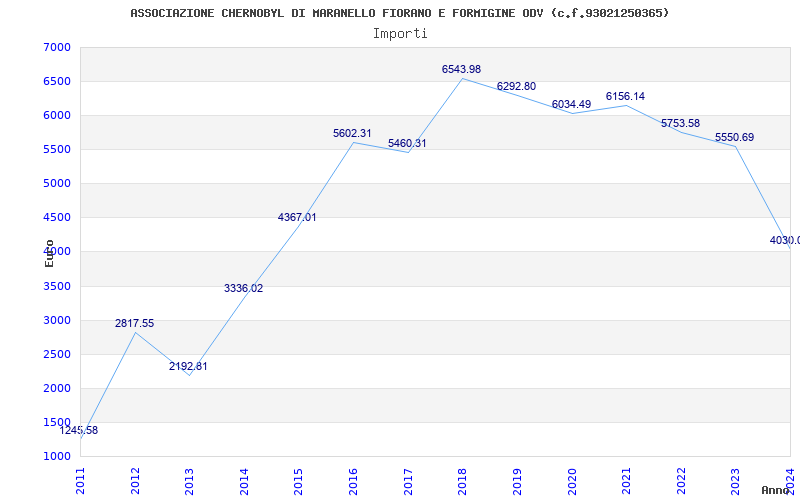Click the y-axis tick label 2000

pyautogui.click(x=57, y=388)
